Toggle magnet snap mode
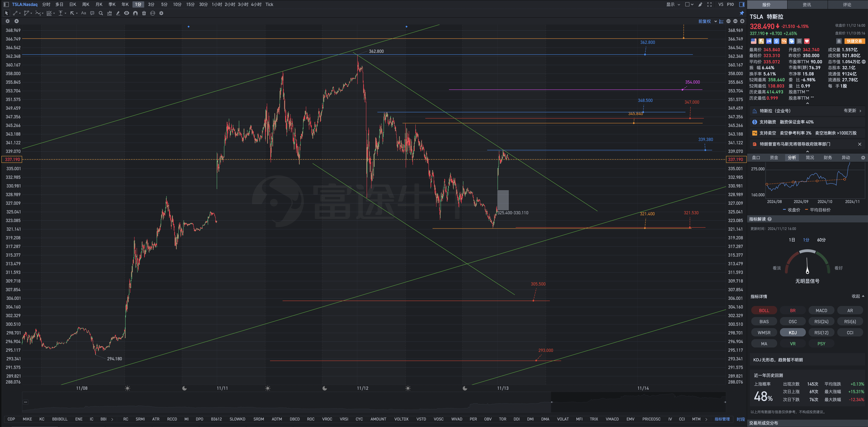This screenshot has height=427, width=868. [135, 13]
